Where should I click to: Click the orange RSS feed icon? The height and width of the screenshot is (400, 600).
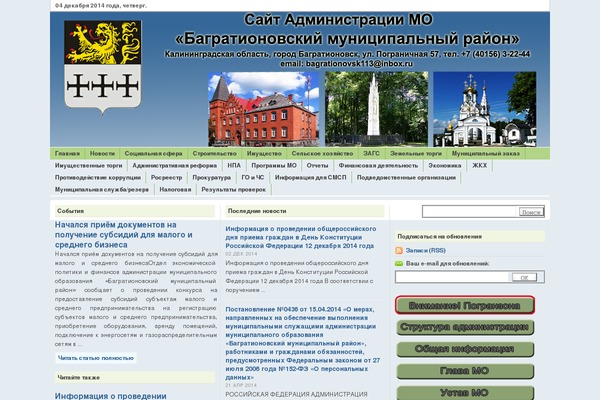coord(399,250)
